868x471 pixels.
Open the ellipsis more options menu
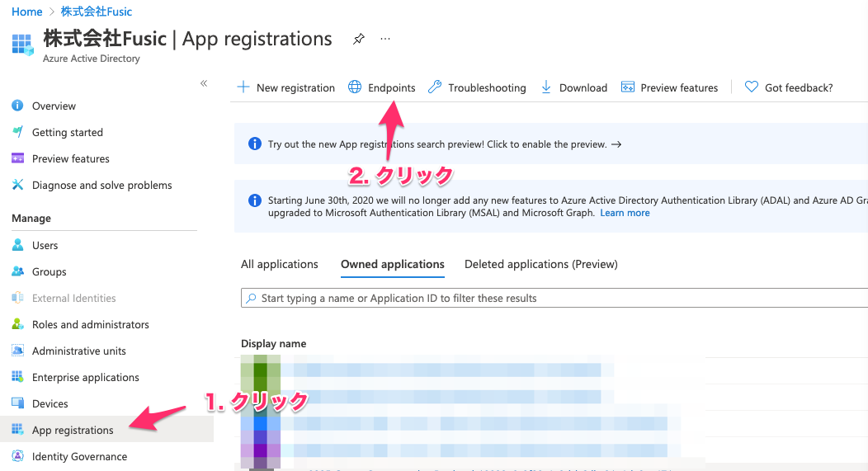point(385,39)
